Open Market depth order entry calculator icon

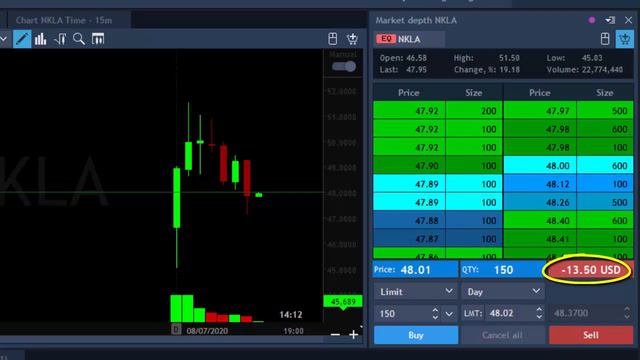(x=605, y=39)
